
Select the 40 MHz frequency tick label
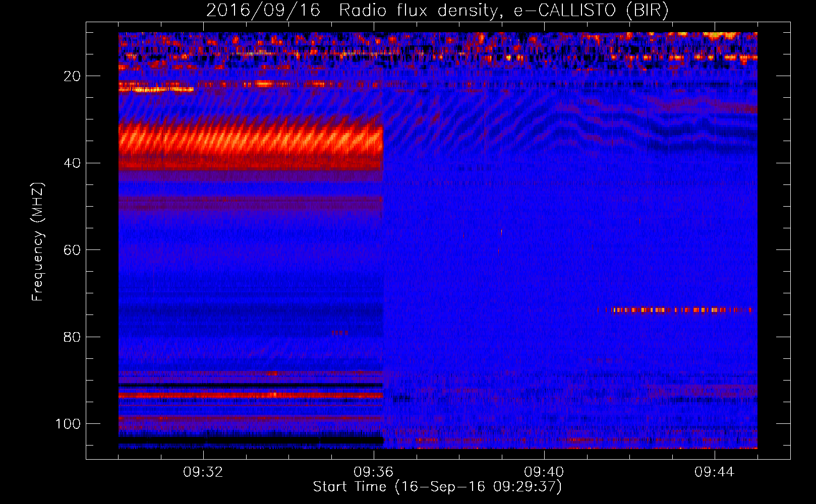click(73, 163)
